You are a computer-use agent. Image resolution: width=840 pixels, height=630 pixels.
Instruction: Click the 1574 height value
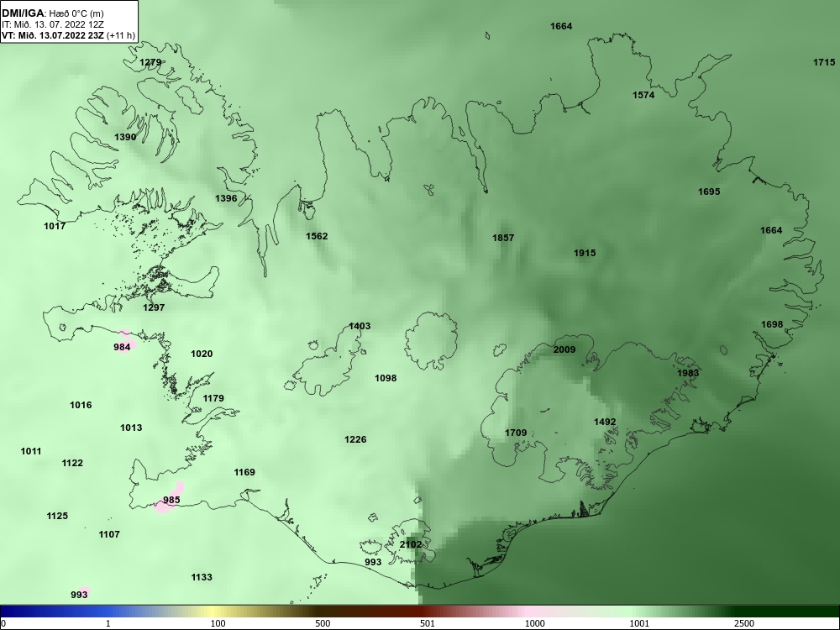(643, 96)
